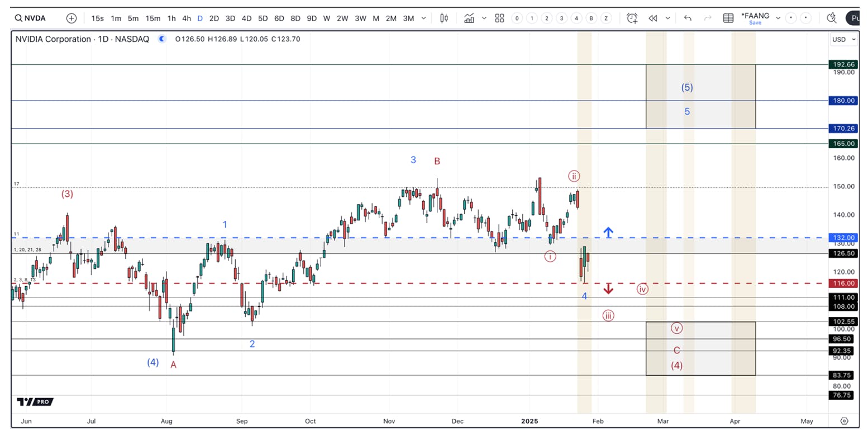
Task: Switch to the 5m interval
Action: point(133,18)
